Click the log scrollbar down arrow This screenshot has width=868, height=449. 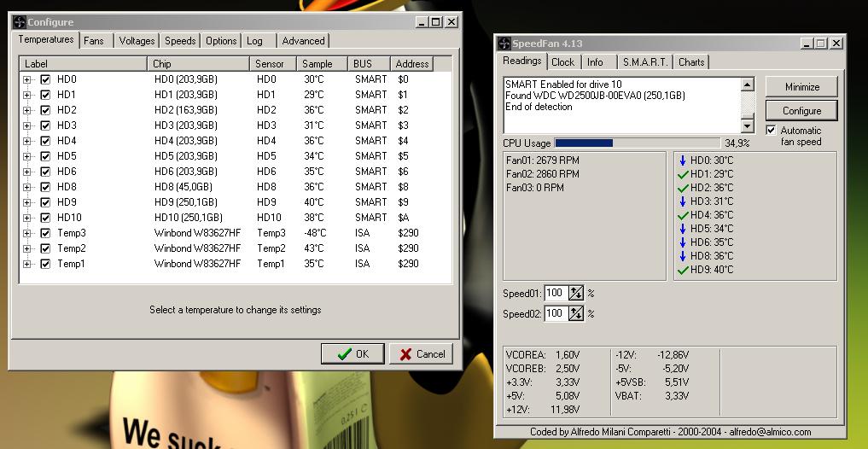click(748, 126)
